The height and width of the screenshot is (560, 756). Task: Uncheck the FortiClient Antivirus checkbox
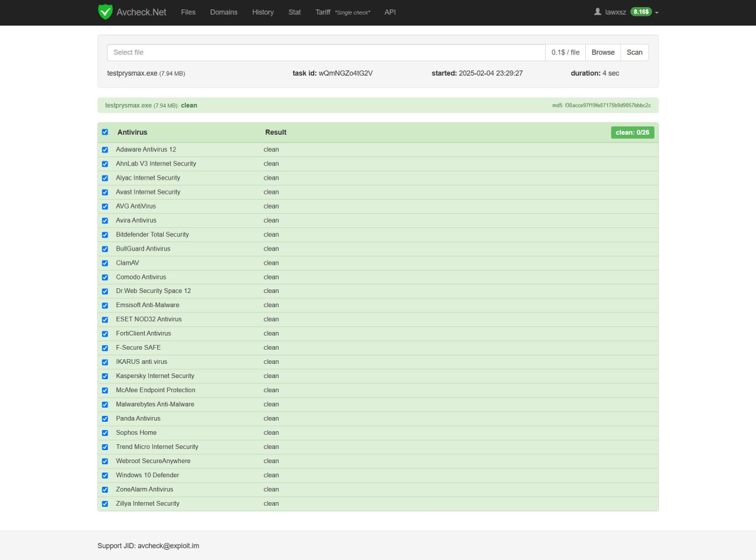point(105,334)
